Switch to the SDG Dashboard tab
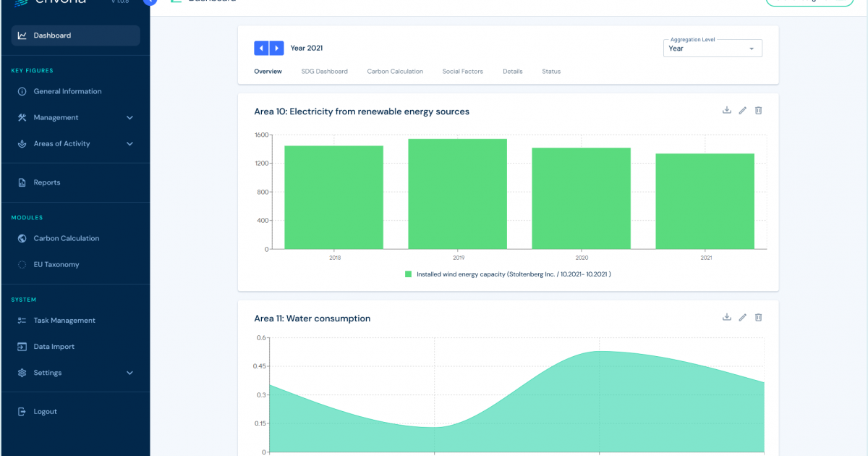Viewport: 868px width, 456px height. 324,72
